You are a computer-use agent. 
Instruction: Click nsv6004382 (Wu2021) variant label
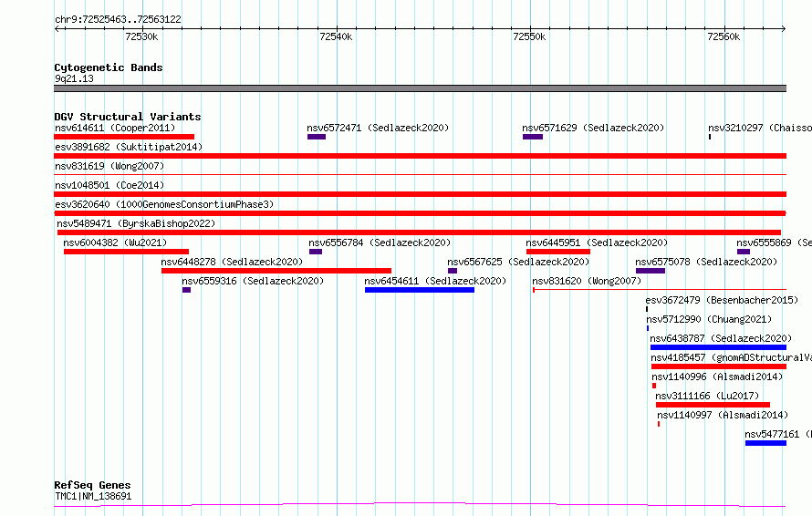click(115, 243)
